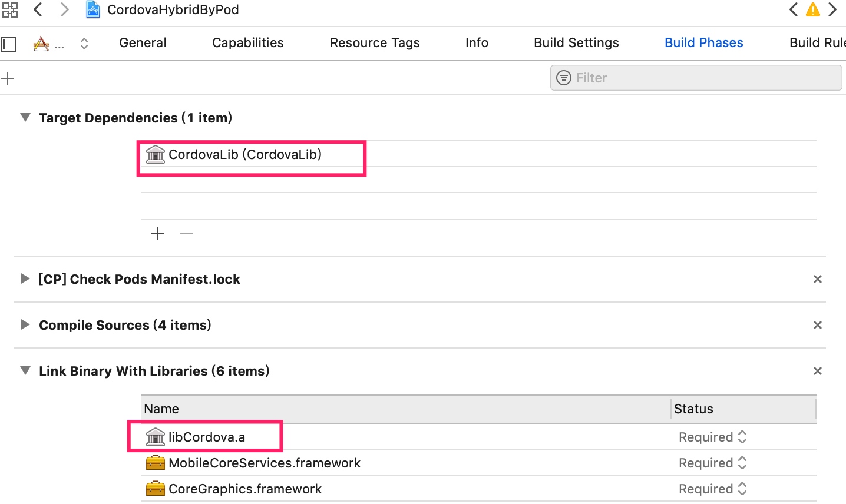Delete the [CP] Check Pods Manifest.lock phase
Viewport: 846px width, 504px height.
click(x=818, y=279)
